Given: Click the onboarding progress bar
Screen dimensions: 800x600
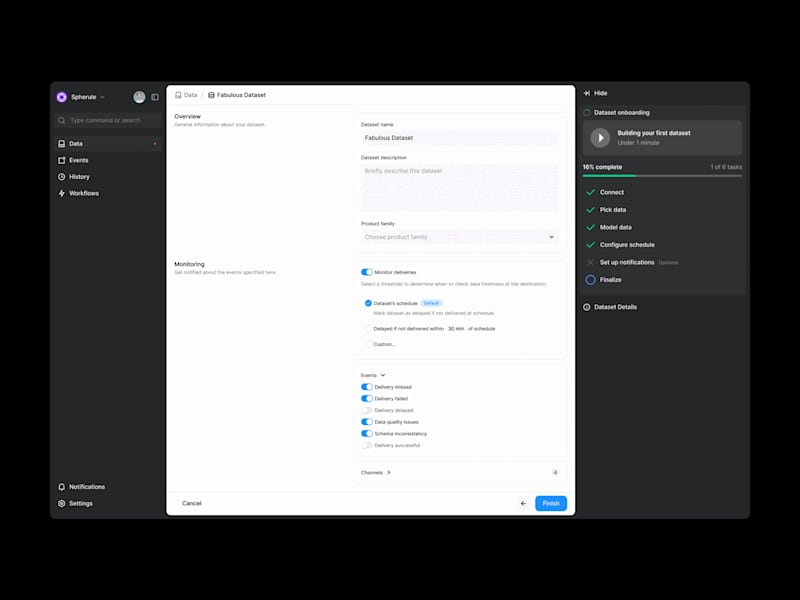Looking at the screenshot, I should point(662,176).
